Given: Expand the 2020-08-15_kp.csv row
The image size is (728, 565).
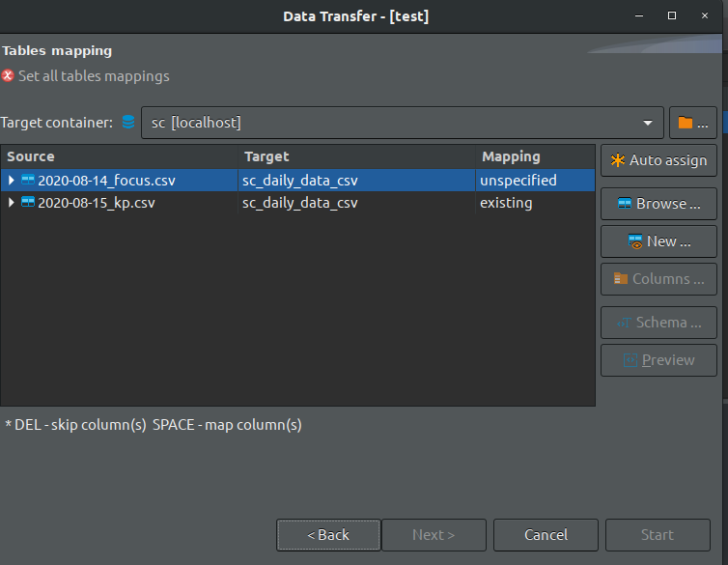Looking at the screenshot, I should click(x=12, y=203).
